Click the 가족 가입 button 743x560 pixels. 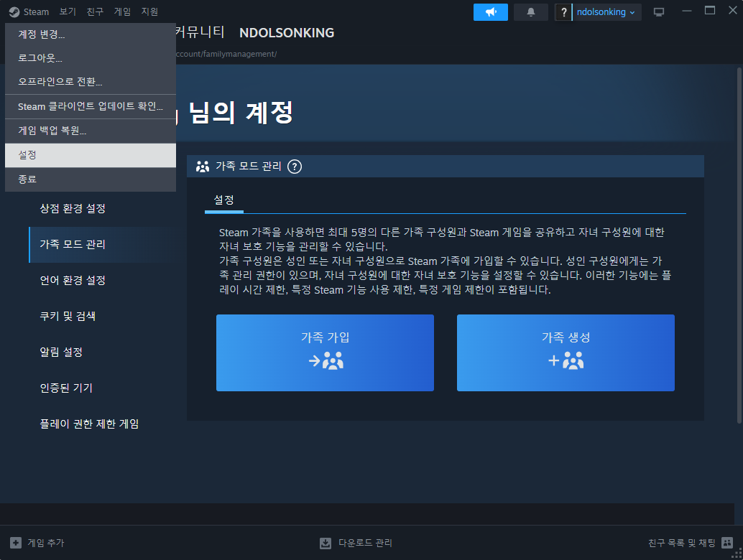(325, 353)
